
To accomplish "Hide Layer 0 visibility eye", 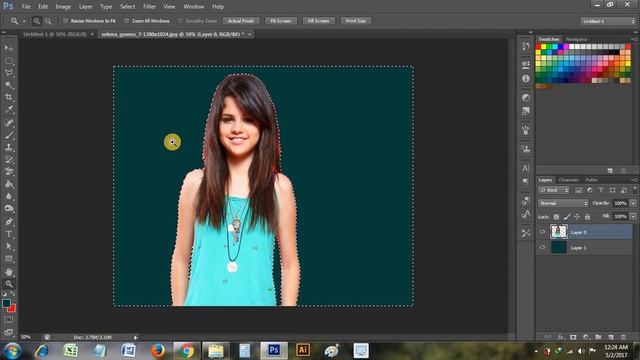I will [542, 232].
